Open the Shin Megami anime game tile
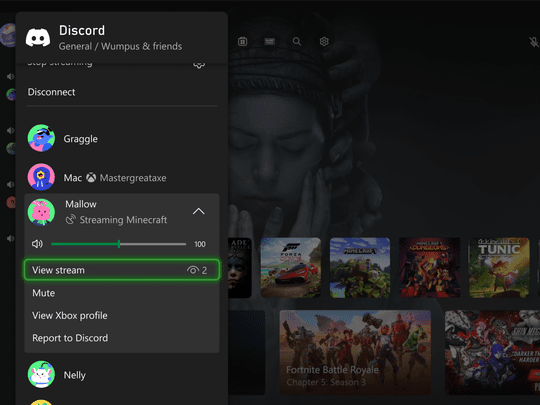 tap(492, 352)
